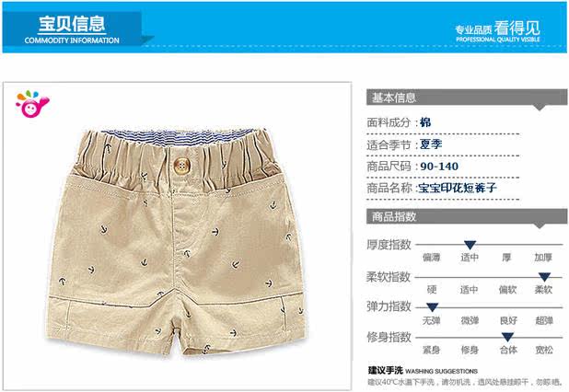Click the button on the shorts waistband
569x392 pixels.
click(x=181, y=166)
